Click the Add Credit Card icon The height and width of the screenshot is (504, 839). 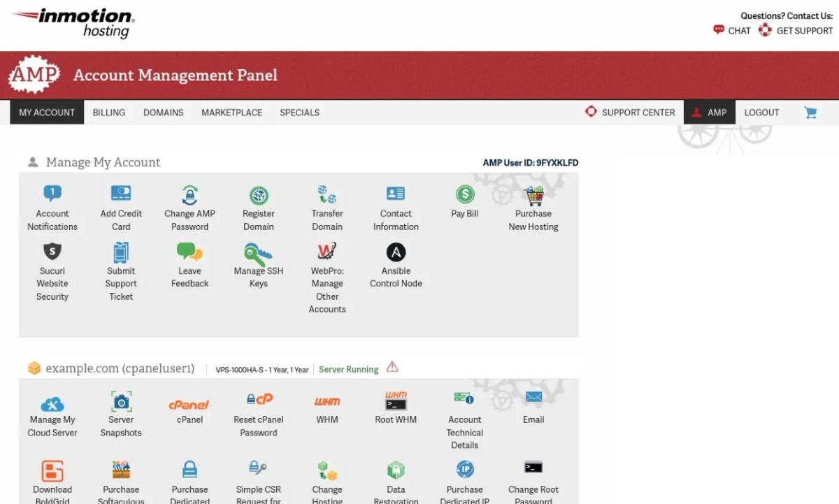121,194
